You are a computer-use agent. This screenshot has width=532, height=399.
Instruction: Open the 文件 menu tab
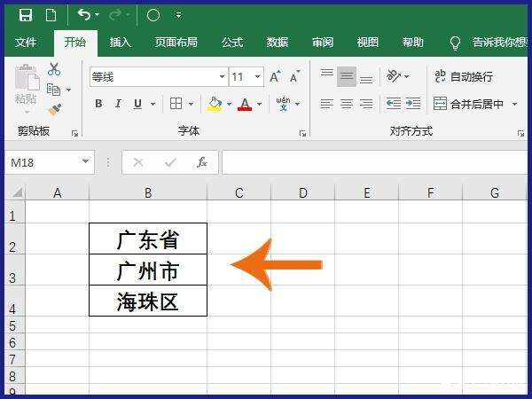pyautogui.click(x=26, y=43)
